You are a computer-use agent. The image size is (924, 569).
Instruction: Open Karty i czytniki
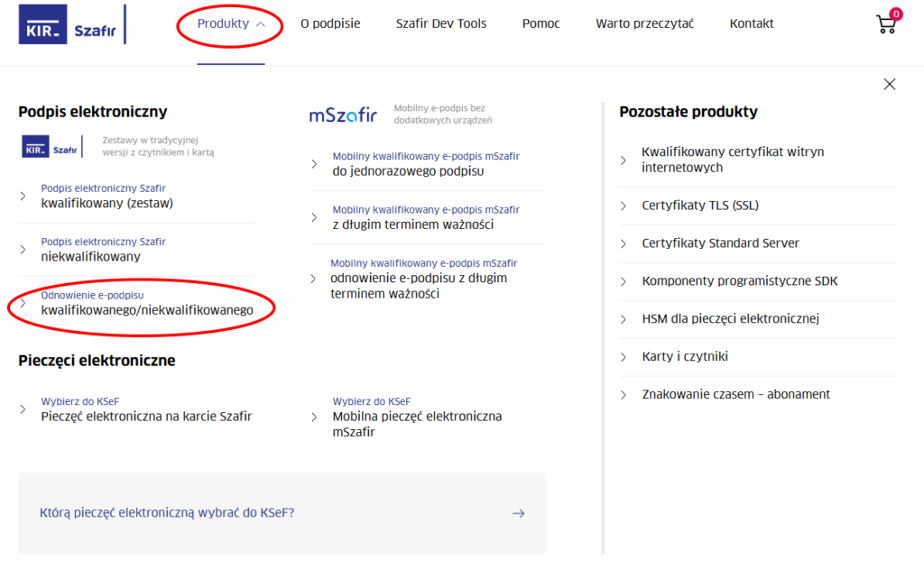click(685, 356)
